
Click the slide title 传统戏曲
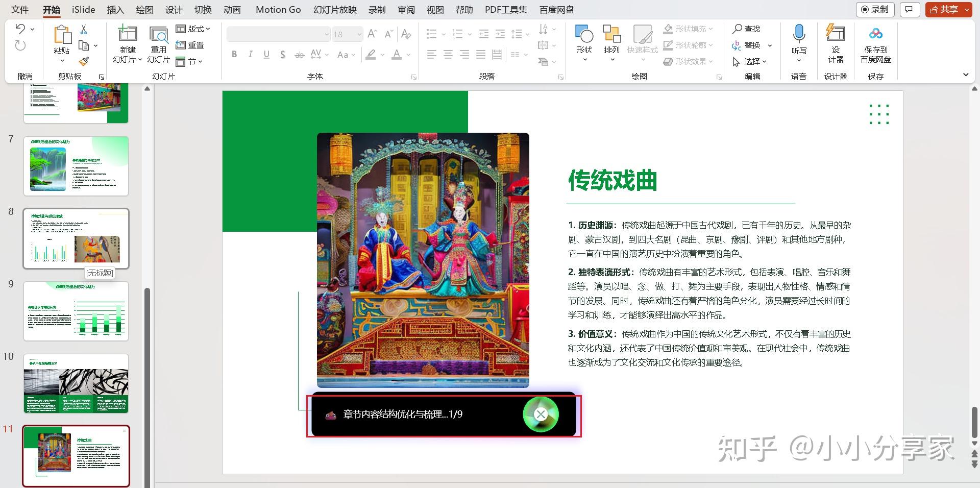(x=612, y=180)
